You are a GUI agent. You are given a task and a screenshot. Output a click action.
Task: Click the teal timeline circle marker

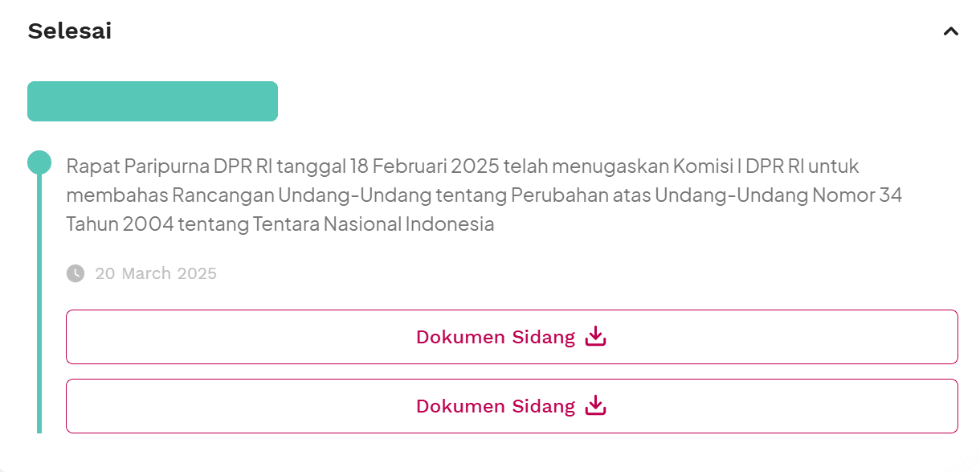pyautogui.click(x=39, y=162)
